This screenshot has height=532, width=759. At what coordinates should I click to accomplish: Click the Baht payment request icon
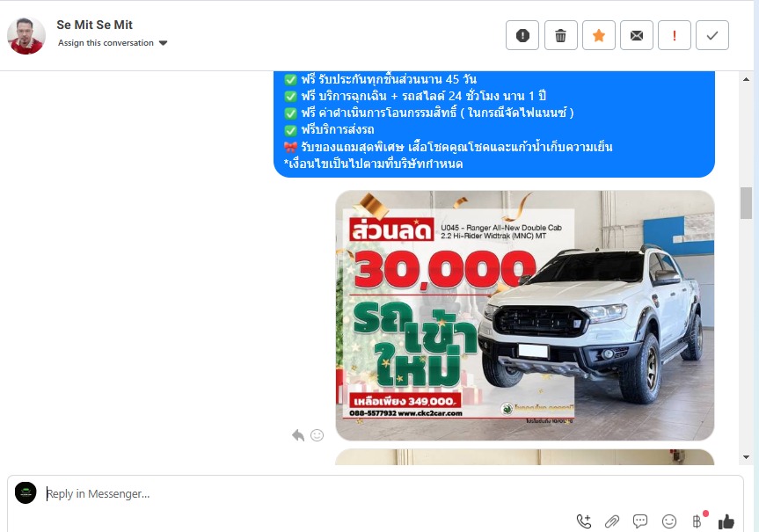coord(697,521)
